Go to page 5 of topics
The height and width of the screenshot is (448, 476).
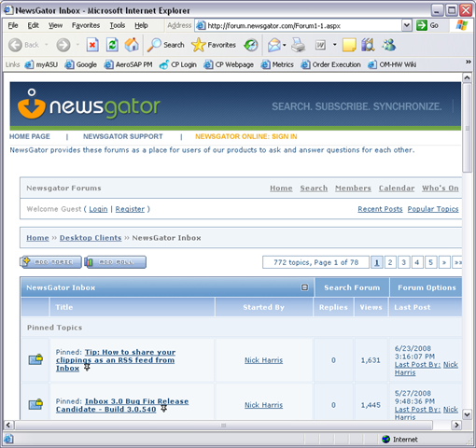click(431, 262)
